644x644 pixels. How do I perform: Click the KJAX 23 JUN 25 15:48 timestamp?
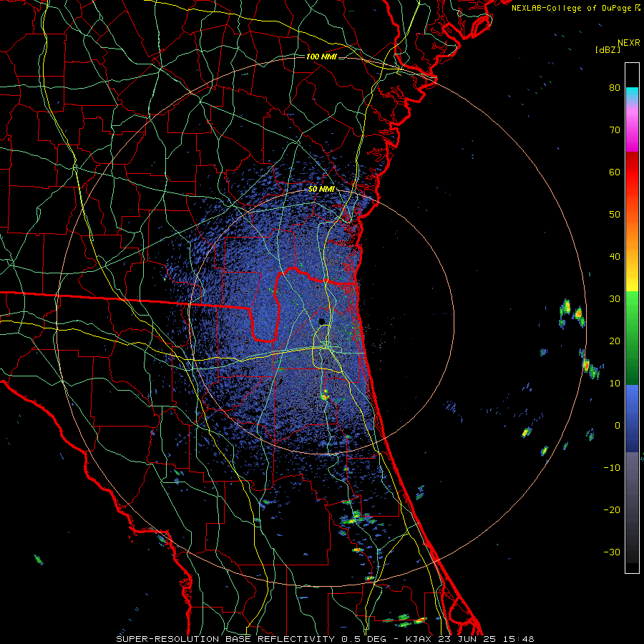click(470, 639)
